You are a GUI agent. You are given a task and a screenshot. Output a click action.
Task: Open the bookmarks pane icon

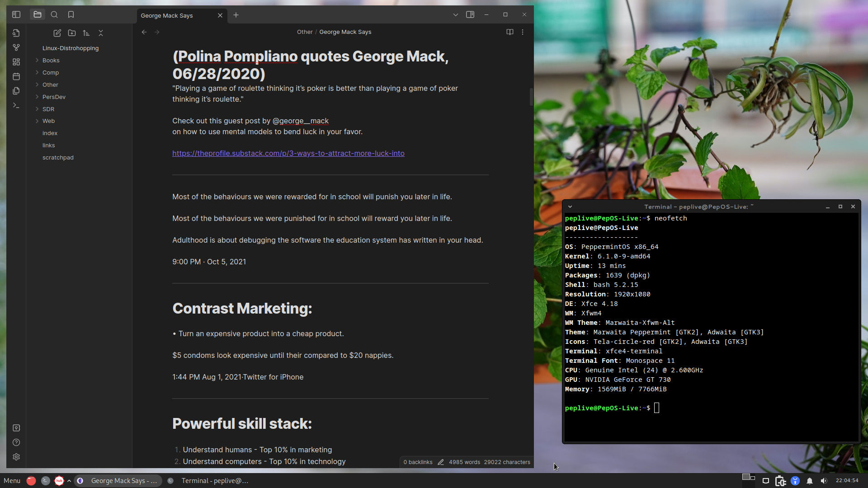tap(71, 14)
